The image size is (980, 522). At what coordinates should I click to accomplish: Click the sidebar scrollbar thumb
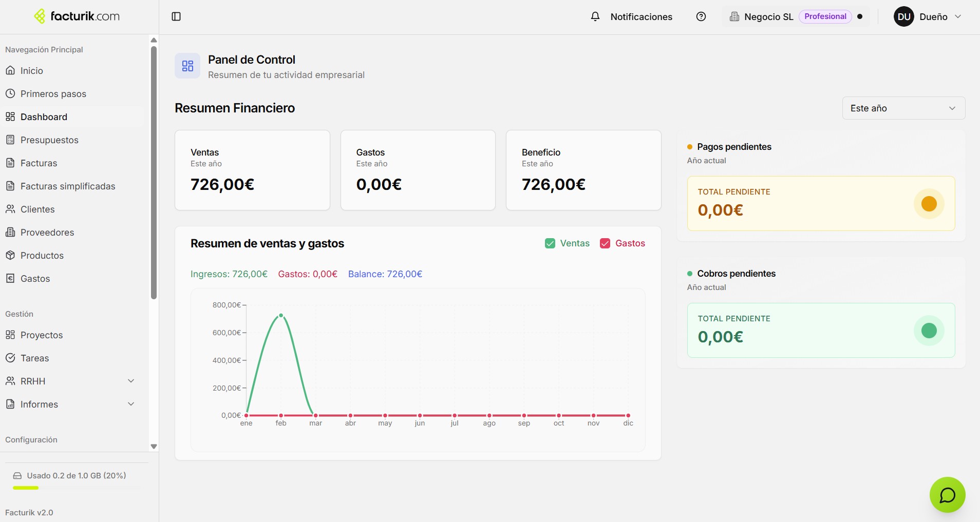[154, 172]
